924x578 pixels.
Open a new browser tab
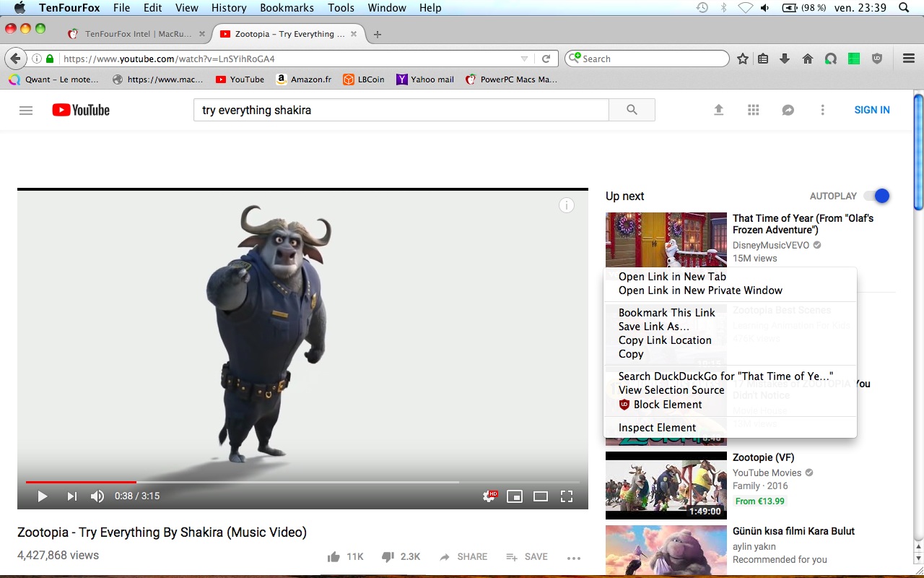click(x=378, y=34)
